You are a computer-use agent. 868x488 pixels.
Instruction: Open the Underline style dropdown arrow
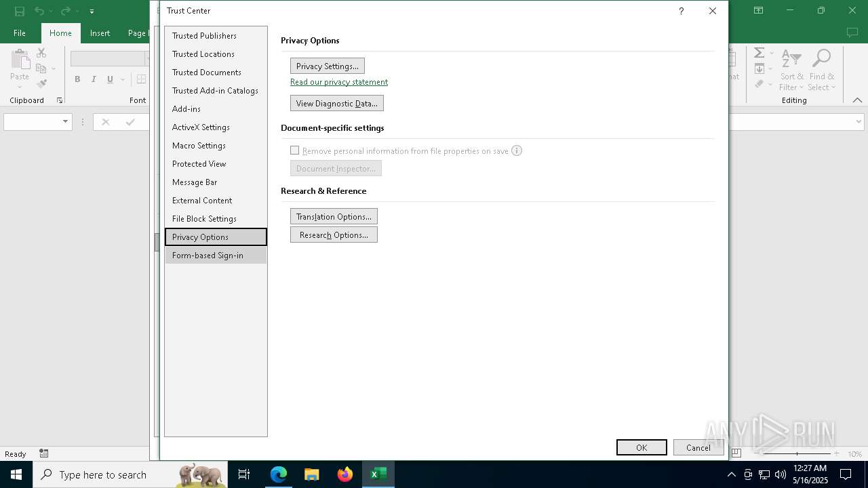123,79
